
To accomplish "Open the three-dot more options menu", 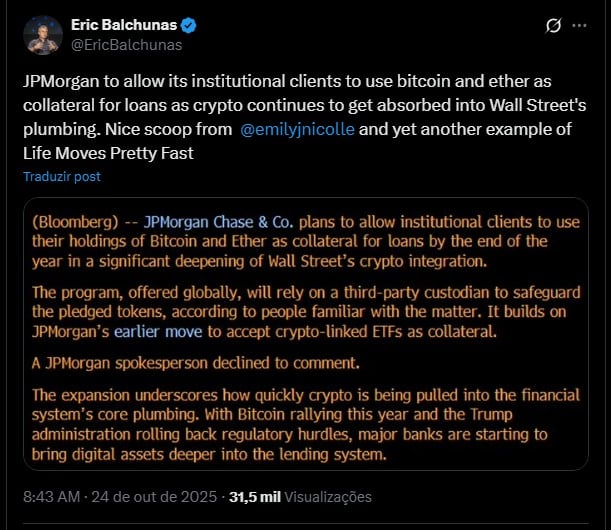I will [x=583, y=26].
